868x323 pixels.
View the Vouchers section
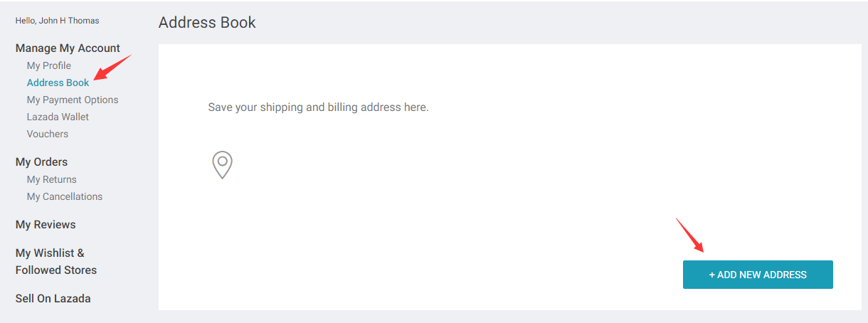click(48, 134)
